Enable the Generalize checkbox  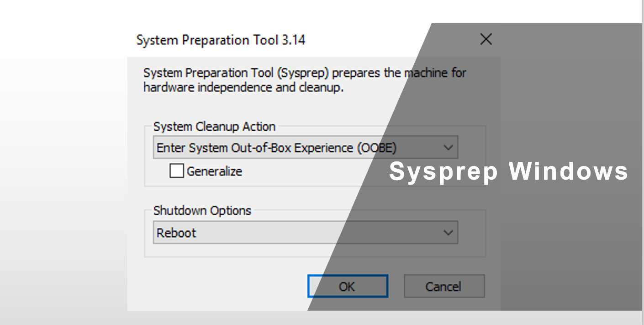[x=176, y=171]
